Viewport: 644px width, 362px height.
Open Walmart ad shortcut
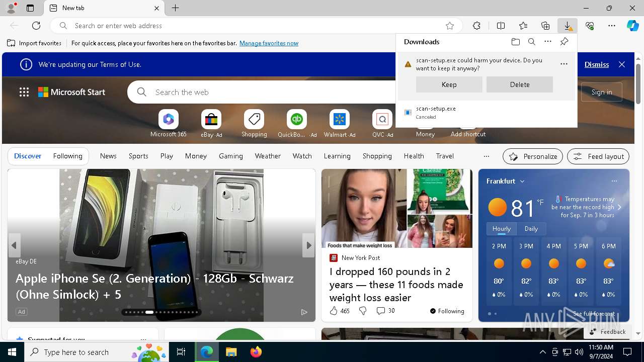tap(340, 124)
